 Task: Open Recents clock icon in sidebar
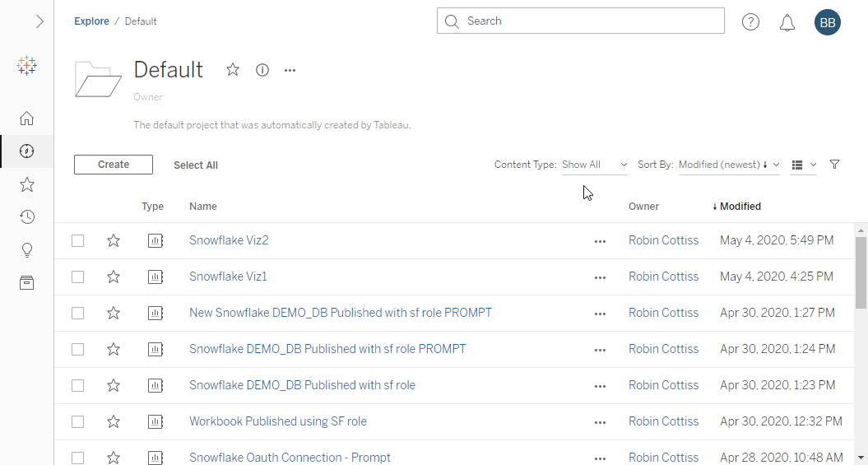[x=26, y=217]
